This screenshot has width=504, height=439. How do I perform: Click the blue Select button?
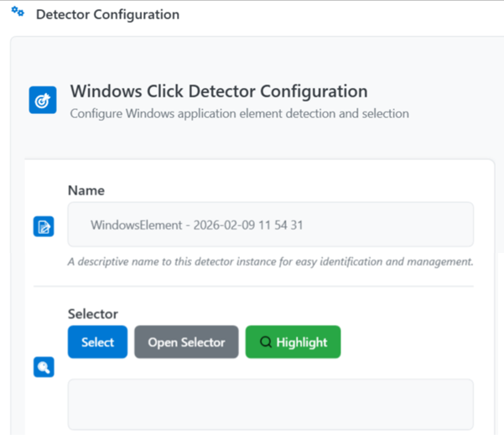tap(98, 342)
